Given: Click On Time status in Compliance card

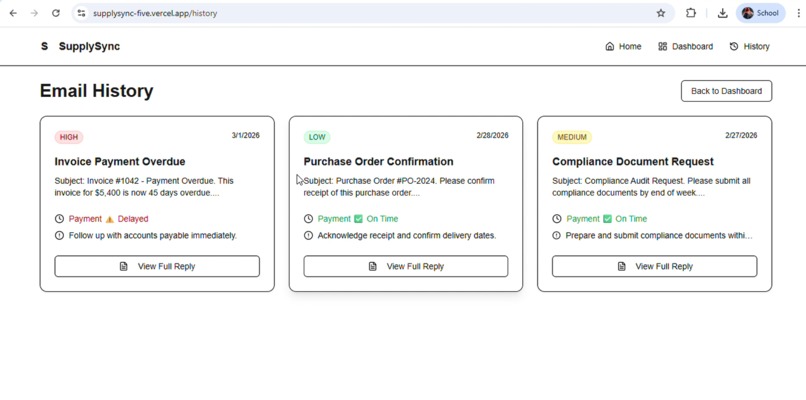Looking at the screenshot, I should tap(631, 219).
